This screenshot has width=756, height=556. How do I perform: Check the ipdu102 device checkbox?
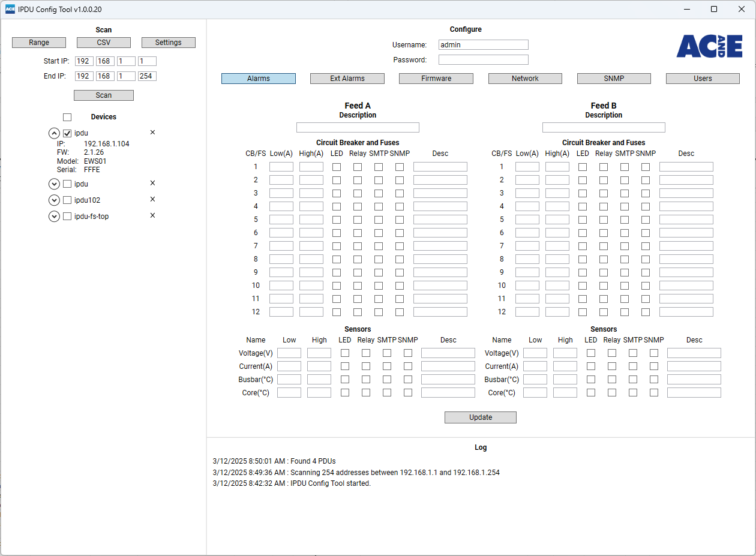coord(67,200)
